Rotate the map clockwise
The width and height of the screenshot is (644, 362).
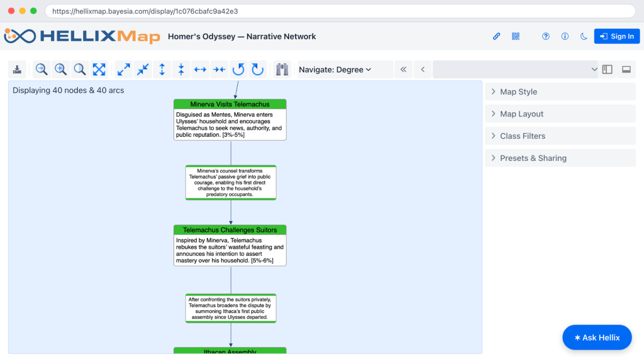click(x=258, y=69)
